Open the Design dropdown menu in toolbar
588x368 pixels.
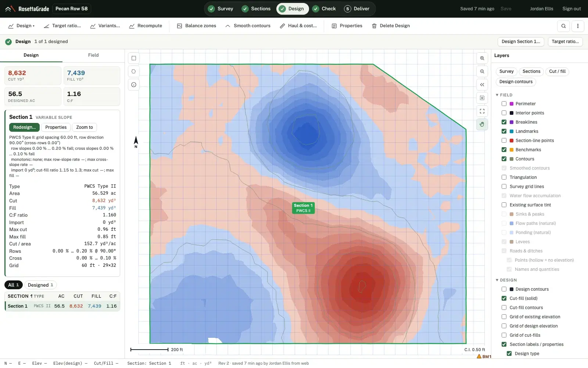point(21,26)
